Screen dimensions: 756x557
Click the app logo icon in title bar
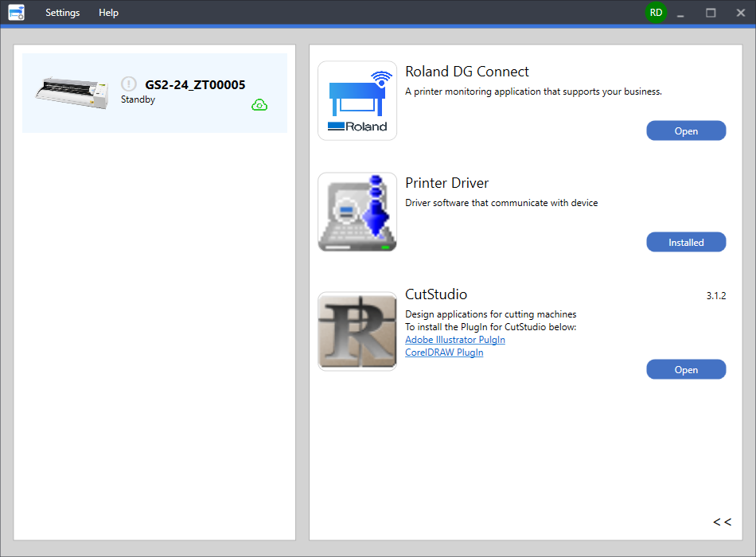(x=17, y=13)
